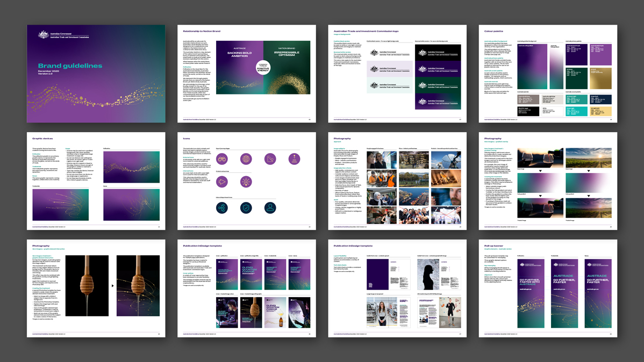Open the Relationship to Nation Brand page
Screen dimensions: 644x362
click(x=246, y=74)
